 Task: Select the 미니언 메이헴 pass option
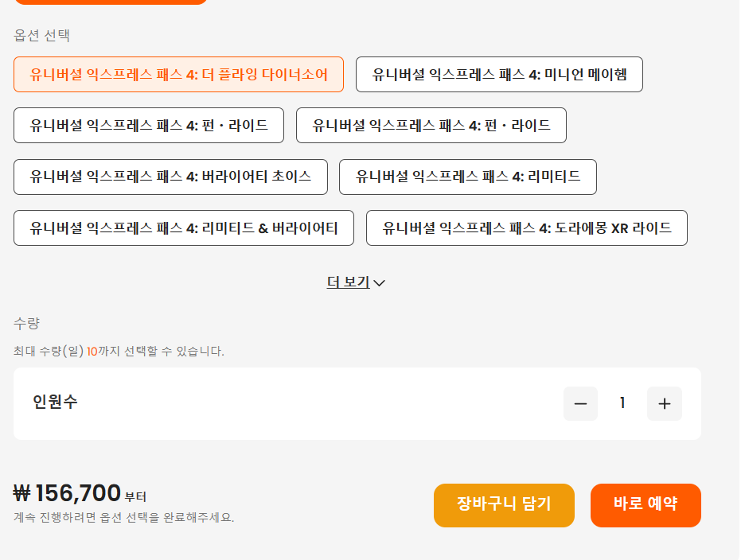point(499,75)
